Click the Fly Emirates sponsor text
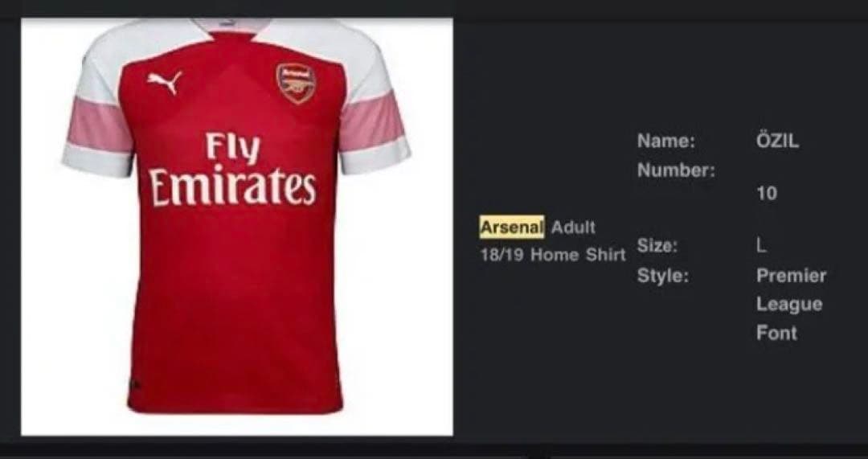Screen dimensions: 868x459 click(232, 170)
